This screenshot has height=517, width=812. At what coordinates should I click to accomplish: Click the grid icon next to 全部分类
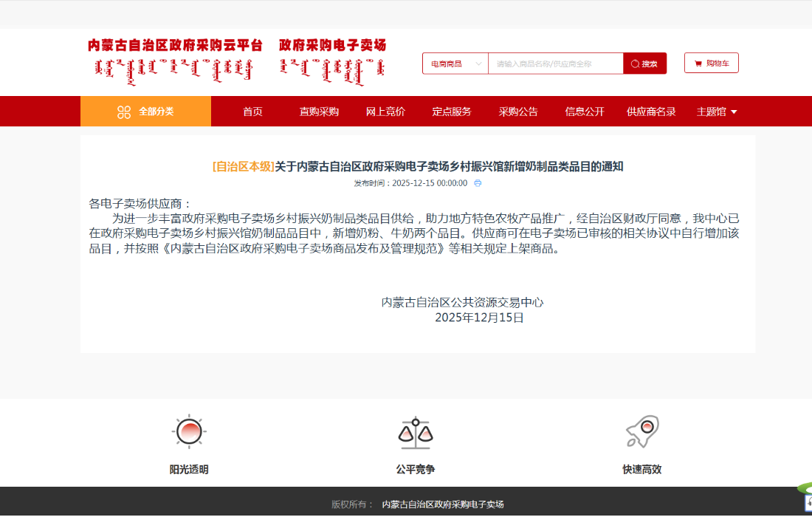(x=124, y=112)
